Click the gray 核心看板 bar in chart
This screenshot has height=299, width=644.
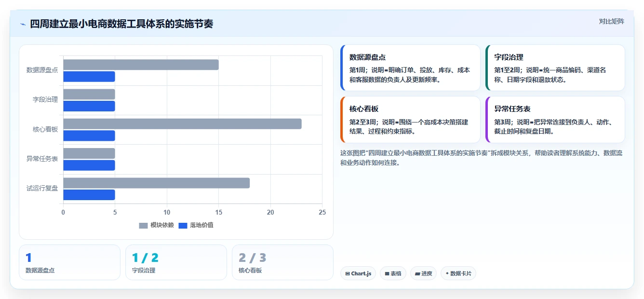pos(182,124)
